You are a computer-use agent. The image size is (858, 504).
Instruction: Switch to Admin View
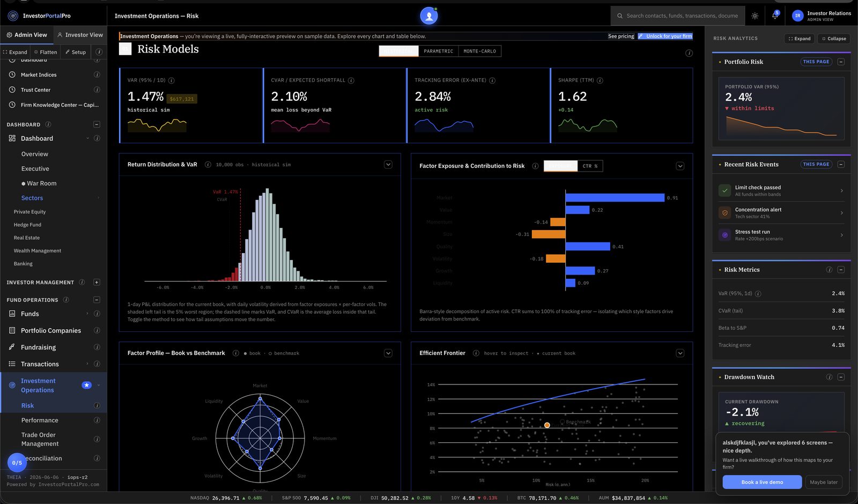click(x=27, y=35)
